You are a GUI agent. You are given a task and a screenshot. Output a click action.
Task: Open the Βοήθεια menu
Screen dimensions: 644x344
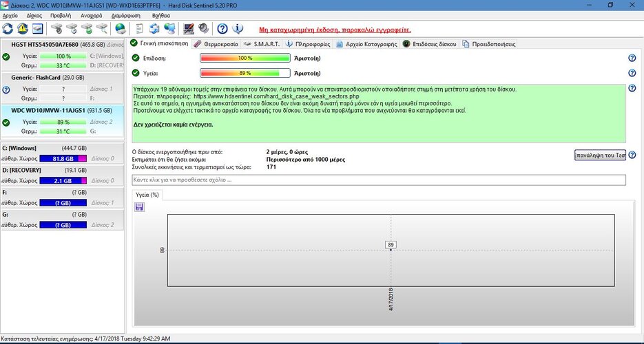[161, 16]
